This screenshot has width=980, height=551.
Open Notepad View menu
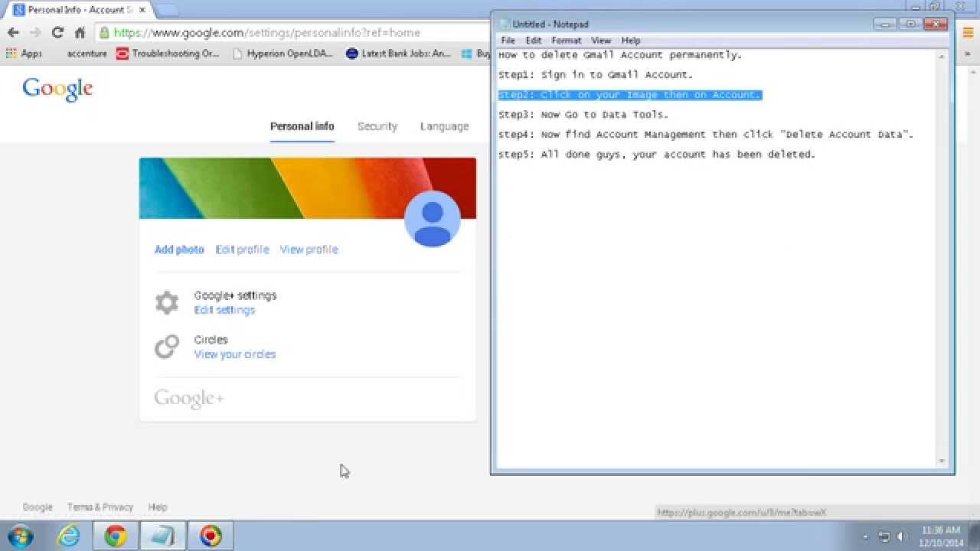point(601,41)
